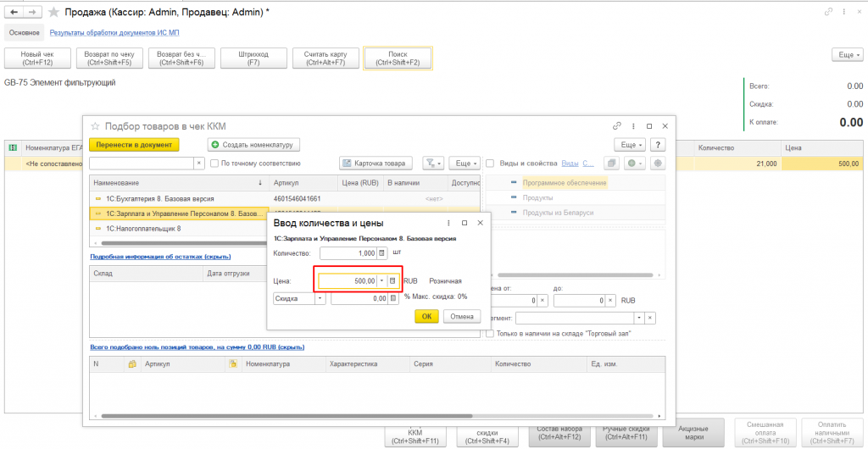Open calculator for the Цена field
Screen dimensions: 868x449
click(x=392, y=281)
